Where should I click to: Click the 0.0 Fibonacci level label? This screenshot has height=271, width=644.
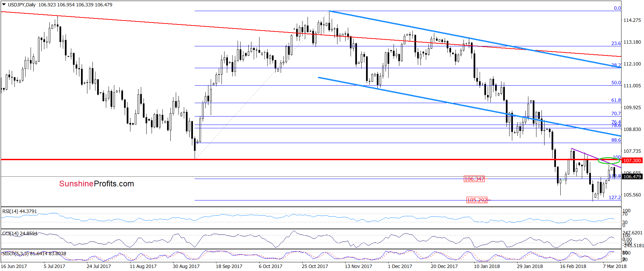pos(617,8)
